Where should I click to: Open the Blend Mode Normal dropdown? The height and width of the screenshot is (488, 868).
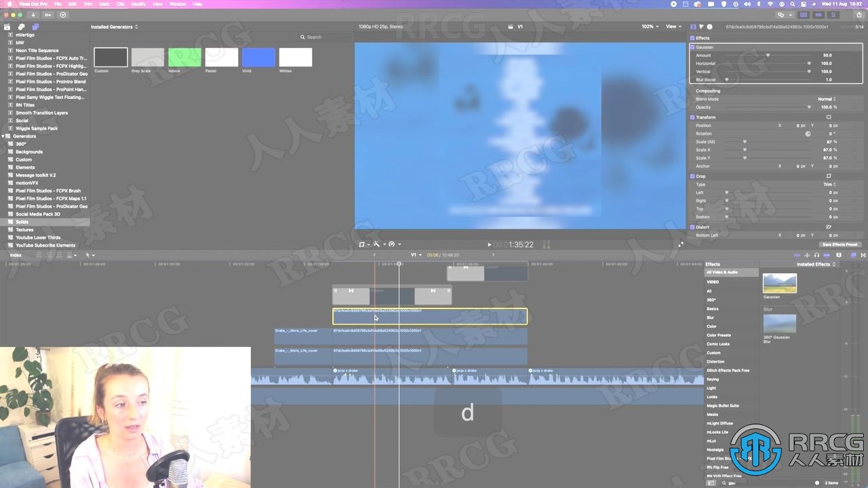pyautogui.click(x=827, y=99)
